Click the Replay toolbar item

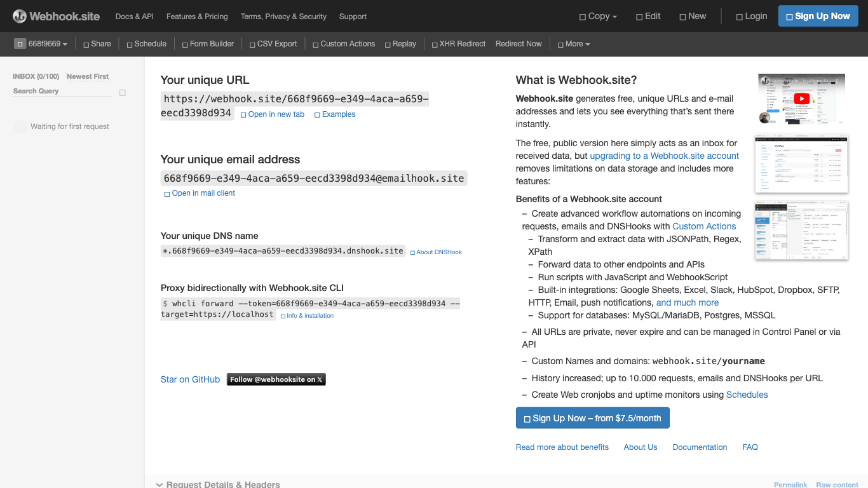pos(400,44)
